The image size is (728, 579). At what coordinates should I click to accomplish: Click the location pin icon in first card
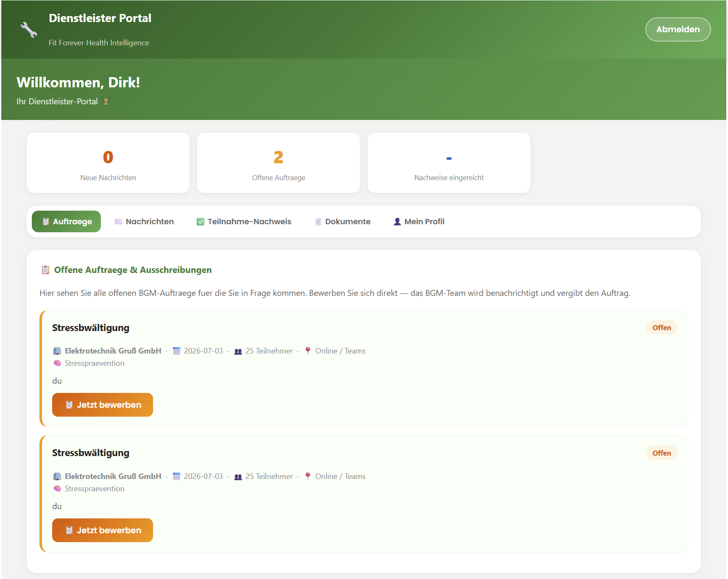click(x=308, y=351)
